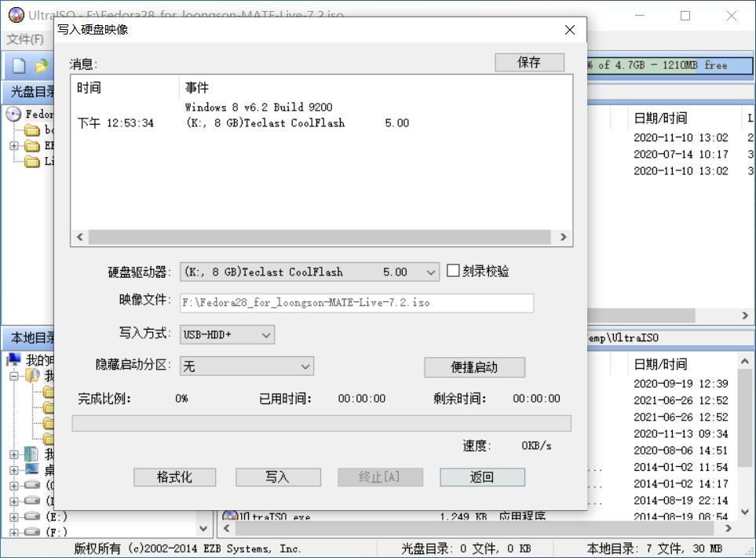Enable the 刻录校验 verification checkbox
This screenshot has height=558, width=756.
[453, 270]
